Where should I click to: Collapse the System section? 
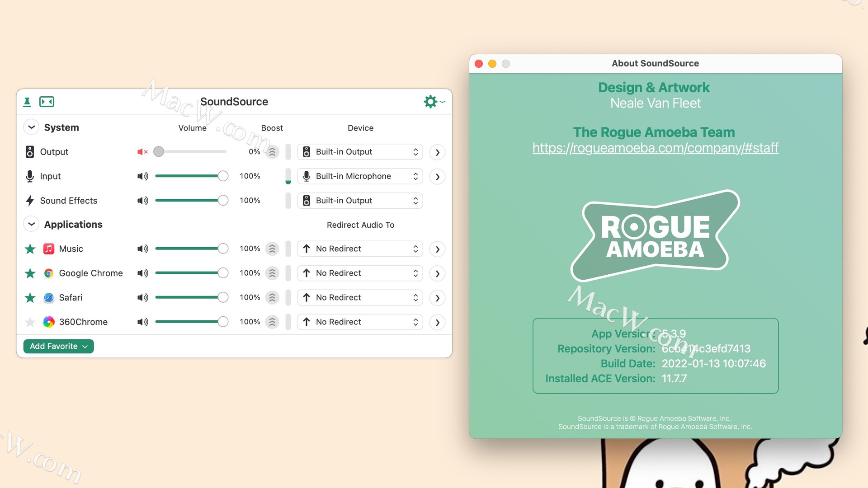(x=31, y=127)
